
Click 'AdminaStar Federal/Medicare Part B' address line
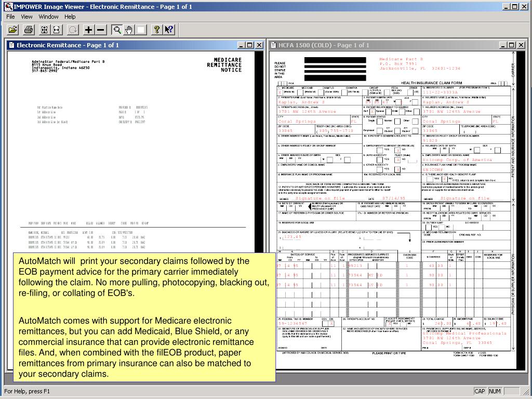tap(68, 61)
